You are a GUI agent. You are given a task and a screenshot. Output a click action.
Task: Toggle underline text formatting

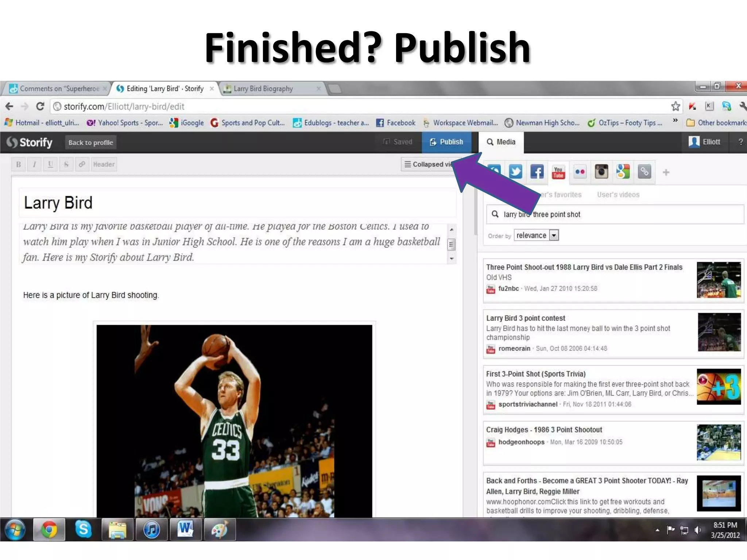[x=50, y=164]
